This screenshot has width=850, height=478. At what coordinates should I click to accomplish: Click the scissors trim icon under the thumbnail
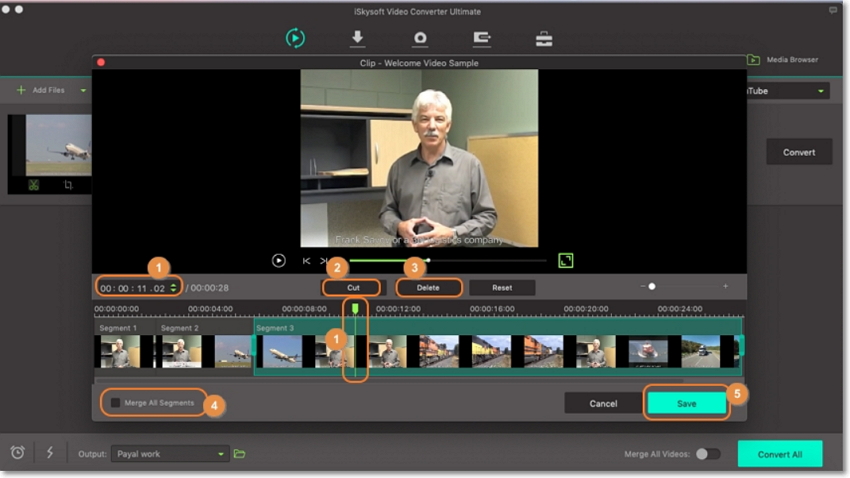click(x=33, y=185)
